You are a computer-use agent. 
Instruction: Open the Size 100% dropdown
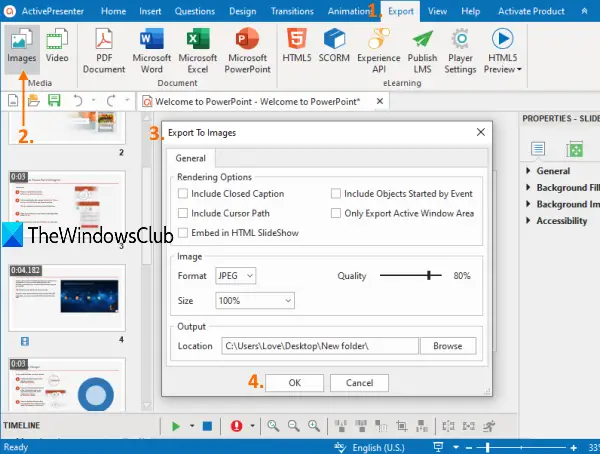(255, 301)
